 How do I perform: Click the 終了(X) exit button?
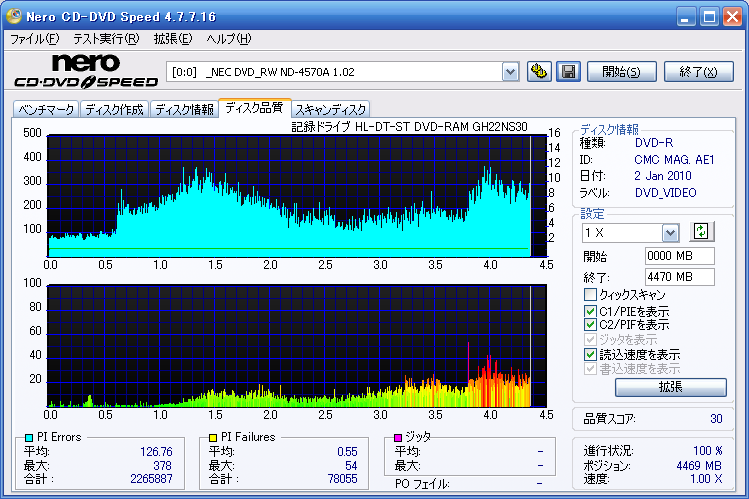click(699, 72)
